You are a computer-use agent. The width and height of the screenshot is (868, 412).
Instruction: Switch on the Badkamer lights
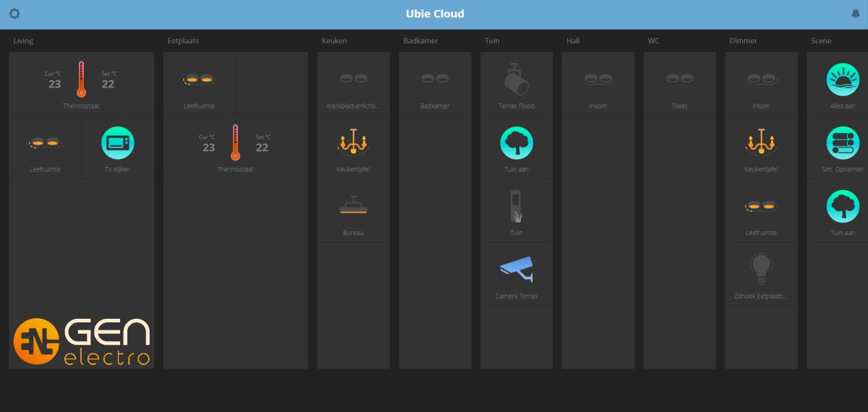[x=435, y=84]
